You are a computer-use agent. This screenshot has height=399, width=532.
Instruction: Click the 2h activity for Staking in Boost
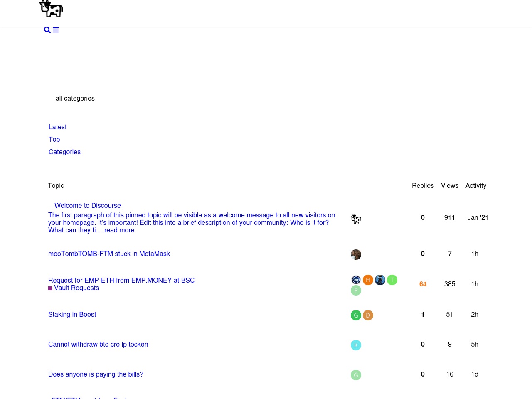click(x=475, y=315)
